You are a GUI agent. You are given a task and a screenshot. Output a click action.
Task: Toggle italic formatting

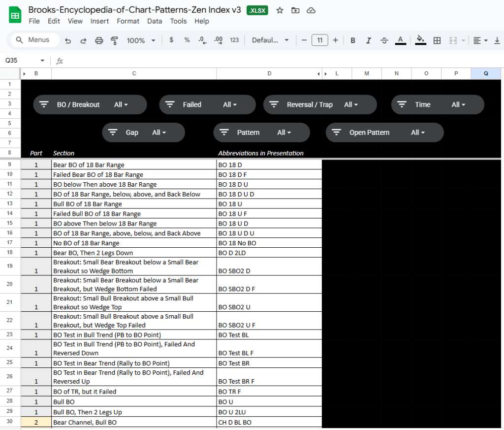pos(368,40)
